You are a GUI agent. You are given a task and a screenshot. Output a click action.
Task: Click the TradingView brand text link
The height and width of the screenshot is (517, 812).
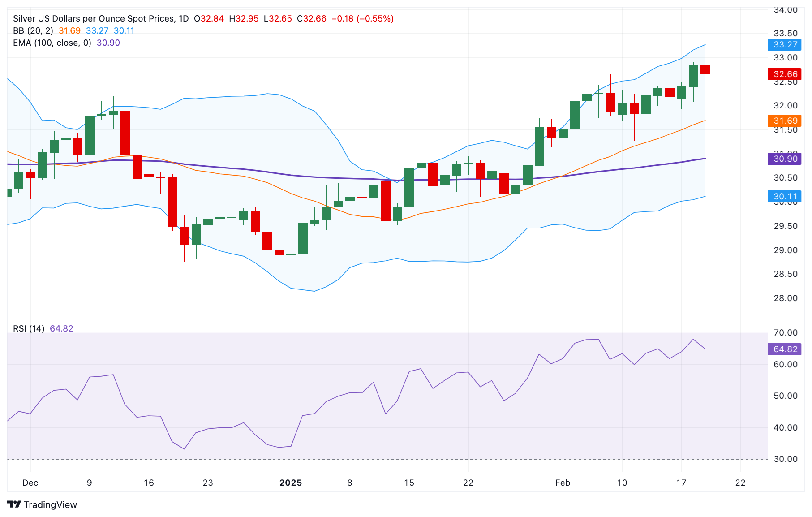click(x=50, y=505)
